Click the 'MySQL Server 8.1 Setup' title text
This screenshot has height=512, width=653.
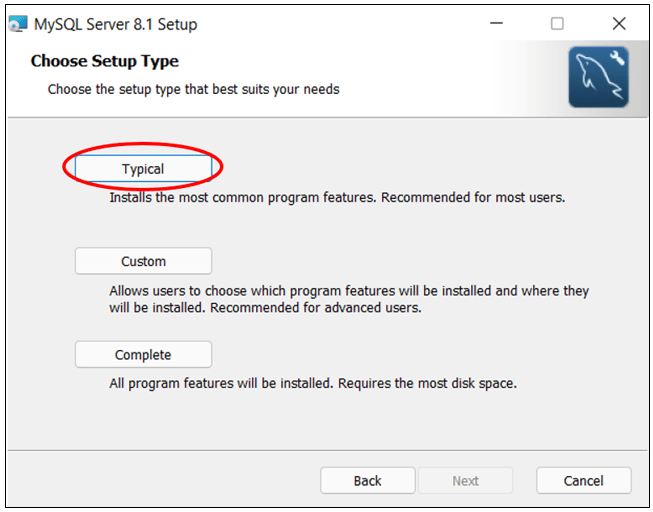tap(115, 24)
